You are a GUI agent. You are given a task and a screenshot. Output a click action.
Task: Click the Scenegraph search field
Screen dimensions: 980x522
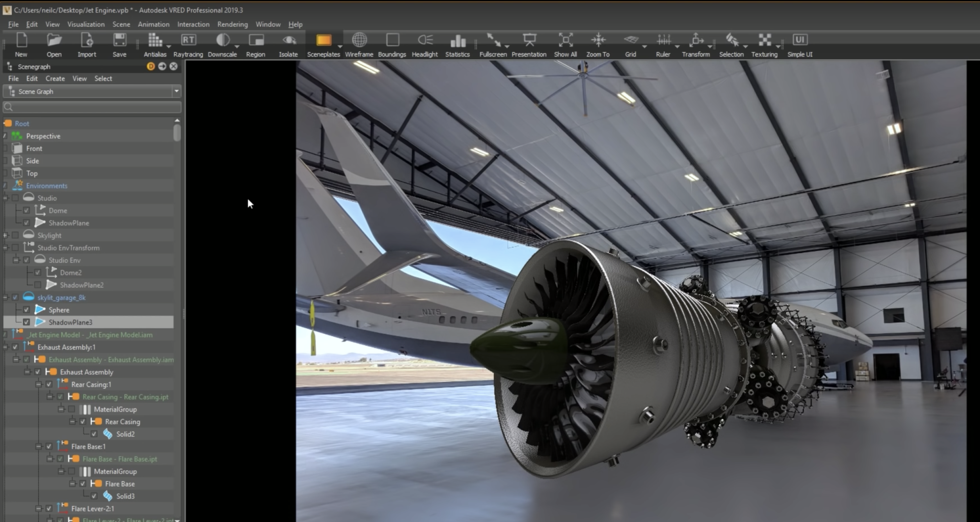[x=92, y=107]
